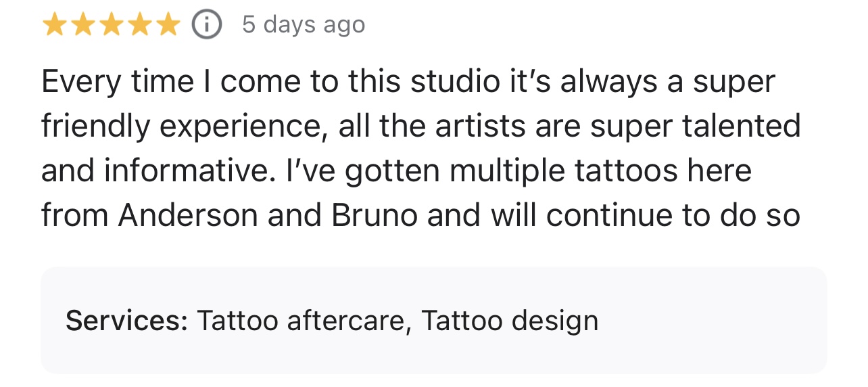The height and width of the screenshot is (387, 868).
Task: Tap the third gold rating star
Action: (x=111, y=25)
